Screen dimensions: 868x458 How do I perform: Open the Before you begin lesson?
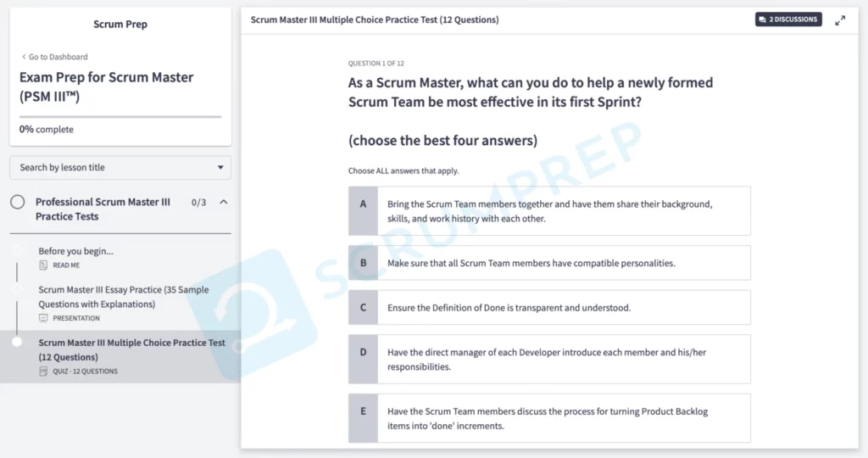tap(75, 251)
